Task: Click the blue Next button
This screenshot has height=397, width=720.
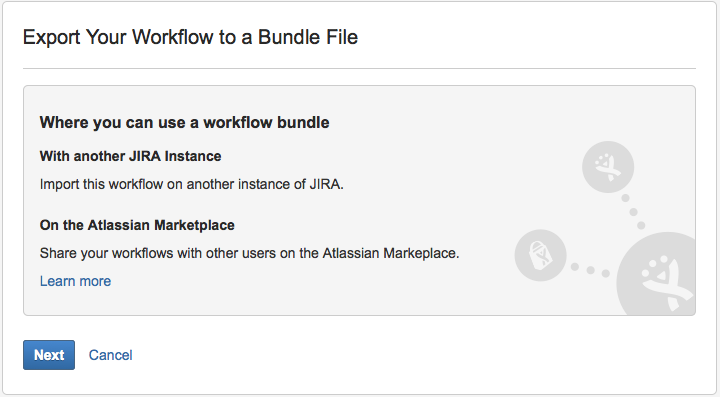Action: (x=49, y=355)
